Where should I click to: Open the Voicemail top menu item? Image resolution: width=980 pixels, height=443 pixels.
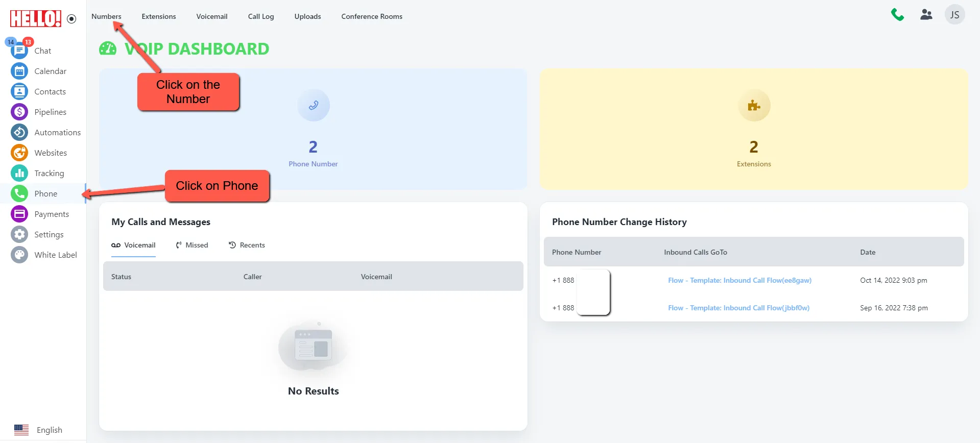pyautogui.click(x=212, y=16)
